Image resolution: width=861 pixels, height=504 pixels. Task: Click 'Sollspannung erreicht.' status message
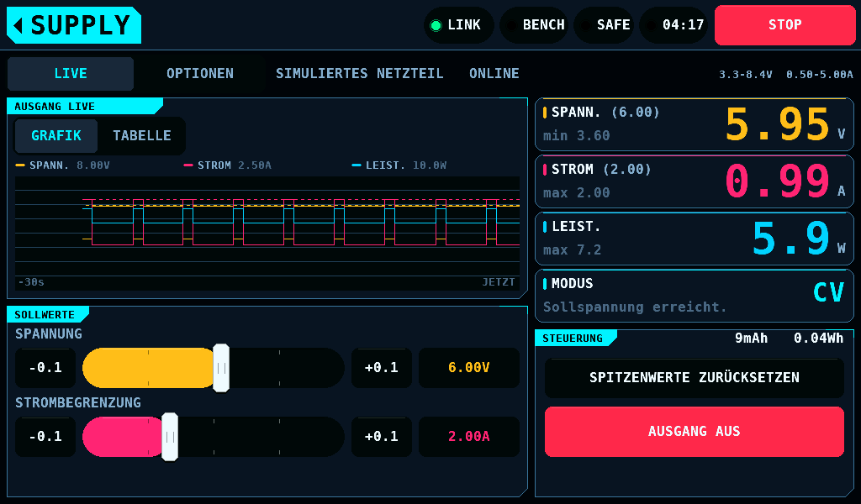635,307
